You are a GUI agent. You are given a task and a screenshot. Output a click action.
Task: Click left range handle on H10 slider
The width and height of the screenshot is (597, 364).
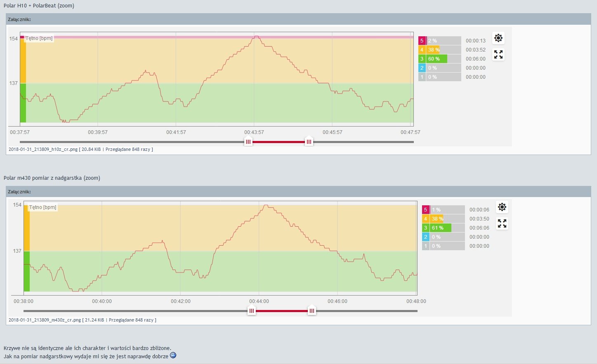point(248,142)
